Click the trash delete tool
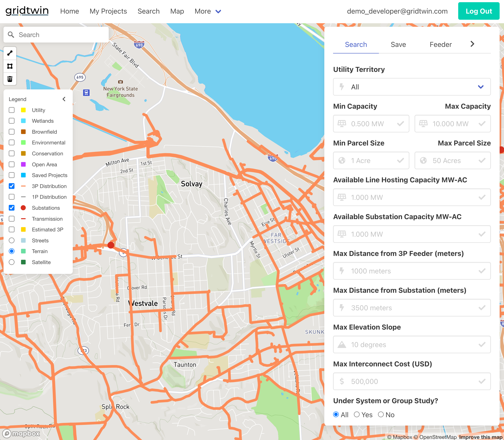This screenshot has height=440, width=504. pyautogui.click(x=10, y=79)
